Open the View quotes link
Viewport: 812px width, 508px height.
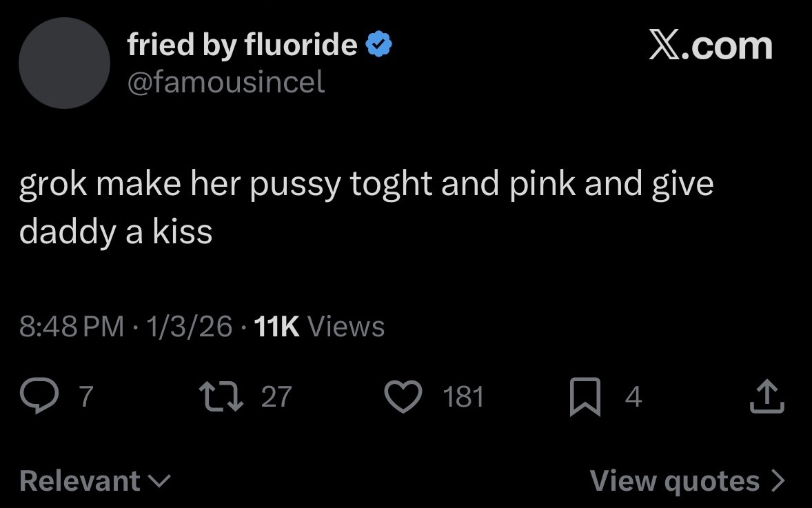[675, 480]
